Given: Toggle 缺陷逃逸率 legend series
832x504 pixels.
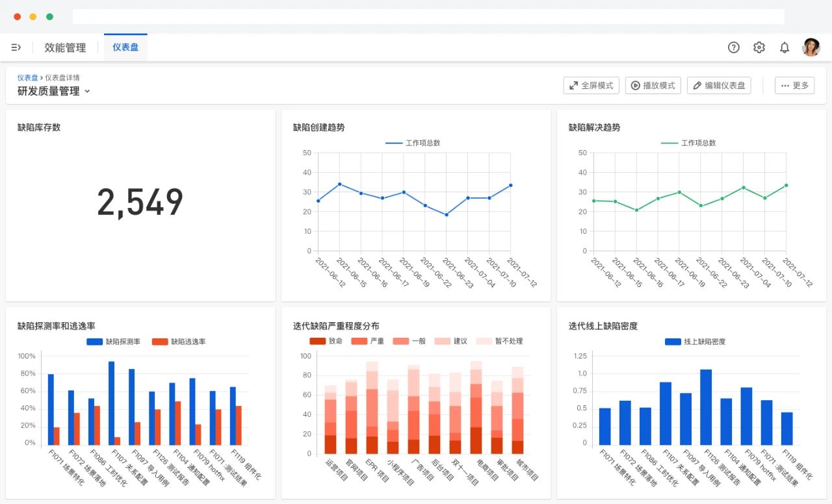Looking at the screenshot, I should pos(179,342).
